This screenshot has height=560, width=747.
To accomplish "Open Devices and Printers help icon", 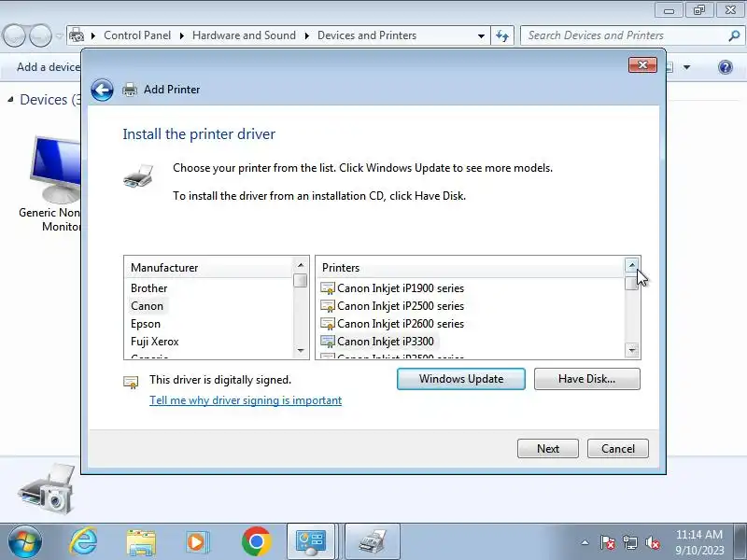I will point(726,67).
